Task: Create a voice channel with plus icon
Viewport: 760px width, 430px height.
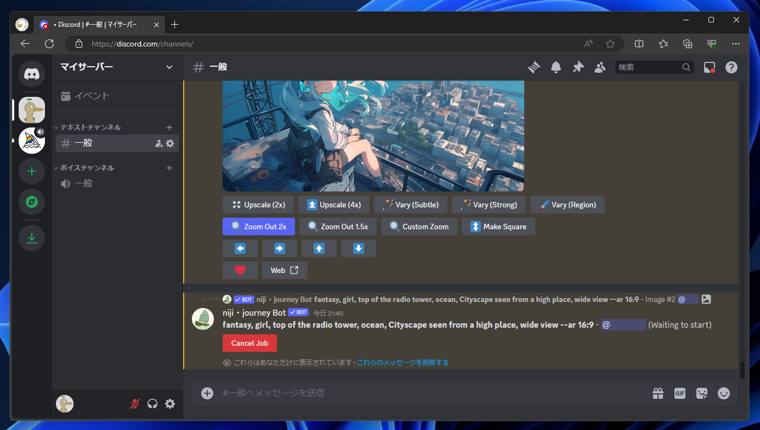Action: pos(169,168)
